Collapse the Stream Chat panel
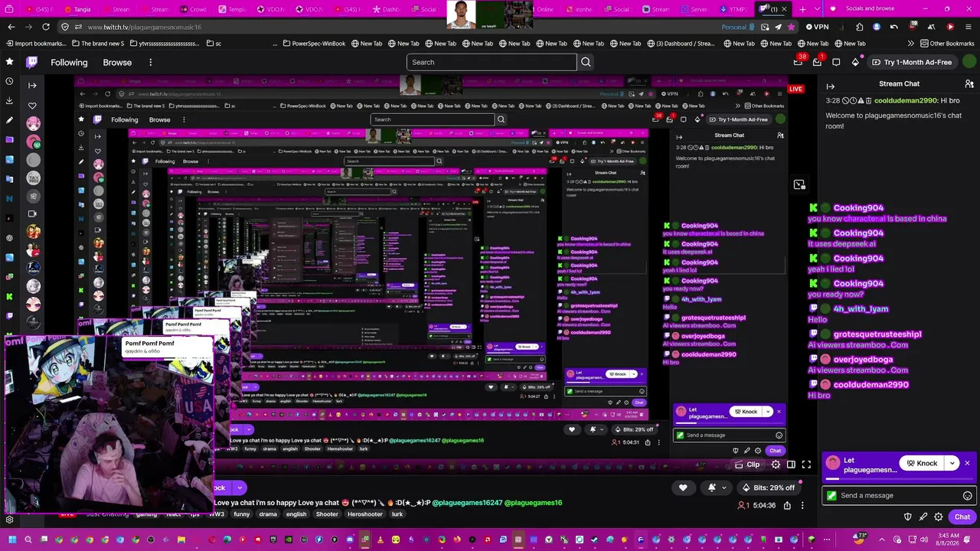The image size is (980, 551). [x=831, y=86]
